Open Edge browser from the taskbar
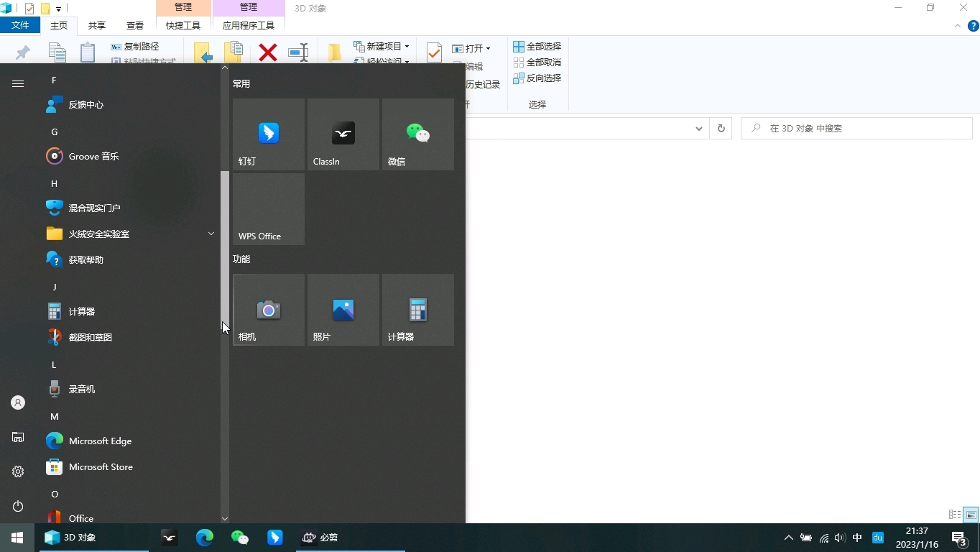The width and height of the screenshot is (980, 552). pos(205,538)
